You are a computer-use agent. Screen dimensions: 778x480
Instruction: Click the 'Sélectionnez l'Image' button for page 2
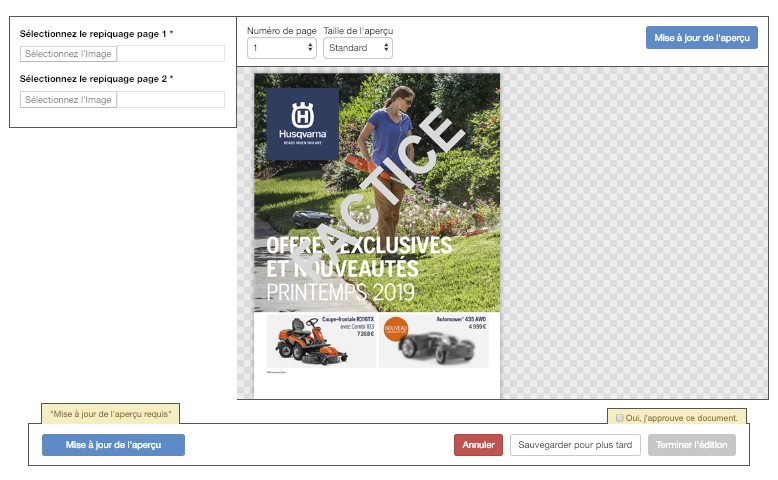(x=68, y=100)
